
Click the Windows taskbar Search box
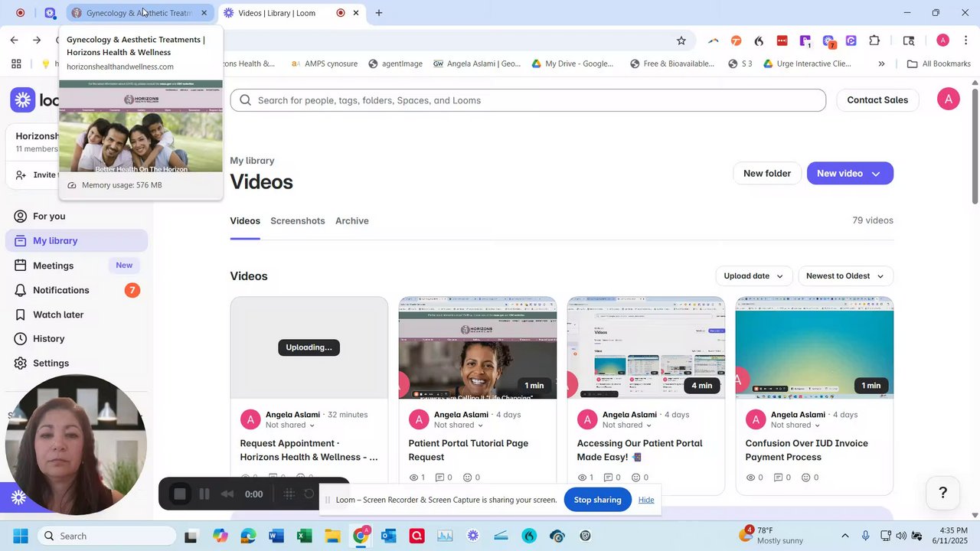point(107,536)
